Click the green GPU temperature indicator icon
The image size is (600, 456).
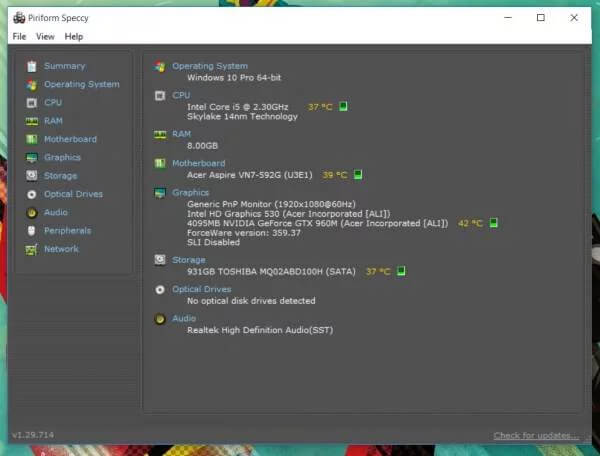click(494, 223)
